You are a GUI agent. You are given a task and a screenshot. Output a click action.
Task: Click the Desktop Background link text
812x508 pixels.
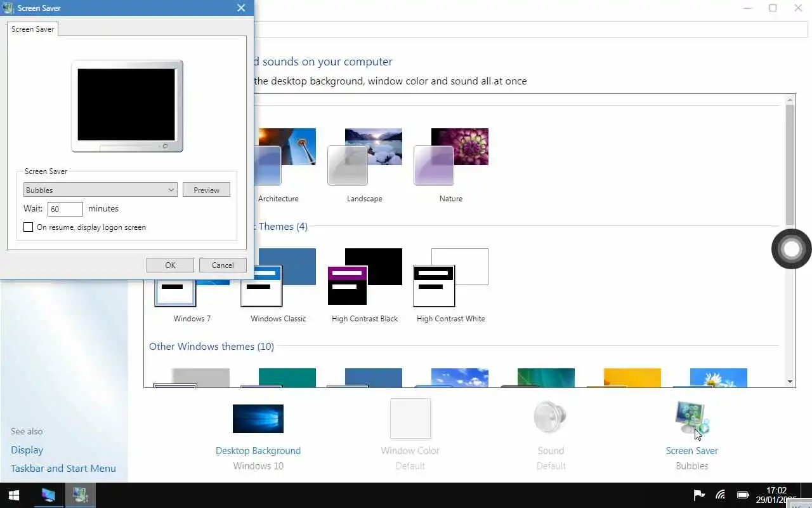pyautogui.click(x=258, y=450)
